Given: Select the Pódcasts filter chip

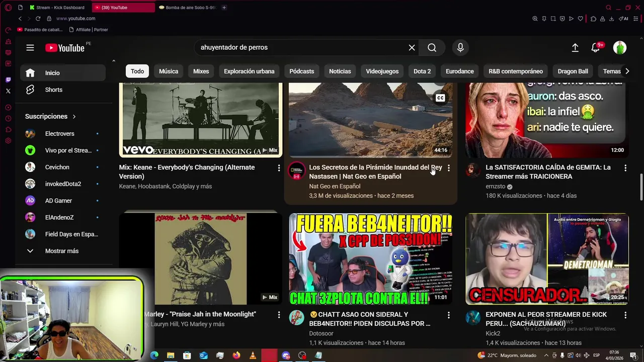Looking at the screenshot, I should pyautogui.click(x=302, y=71).
